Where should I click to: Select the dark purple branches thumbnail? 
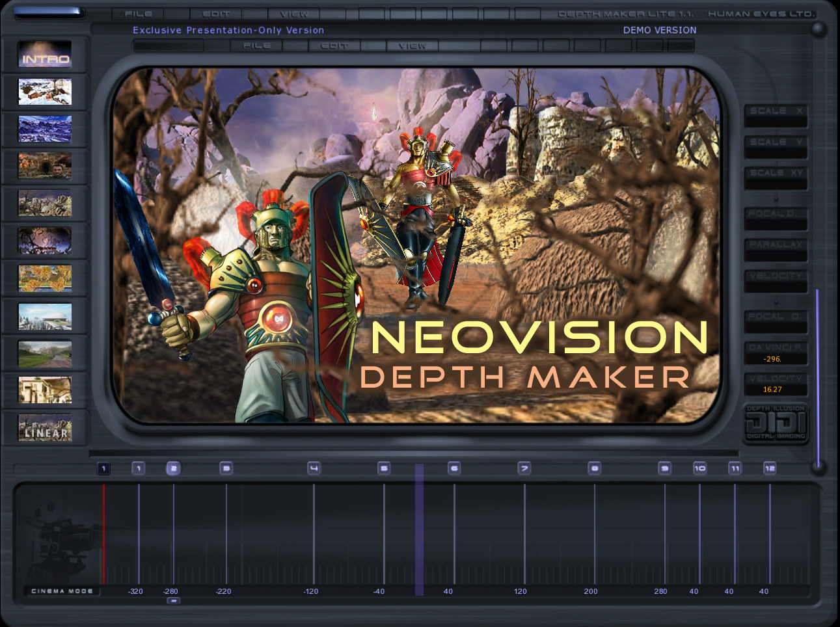45,241
